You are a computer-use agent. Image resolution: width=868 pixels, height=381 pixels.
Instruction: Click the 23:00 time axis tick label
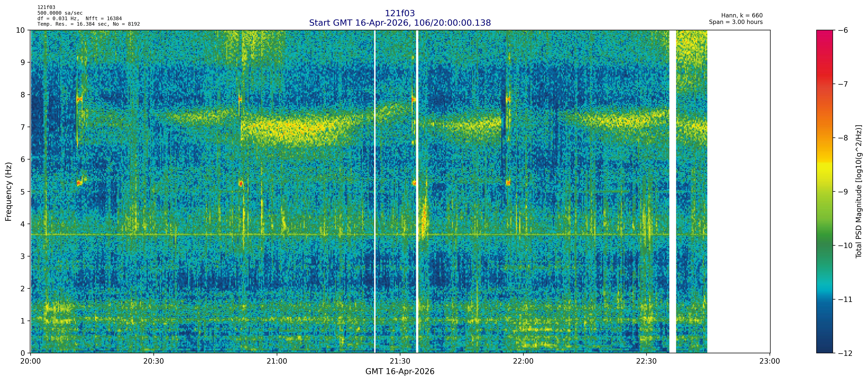pos(770,362)
